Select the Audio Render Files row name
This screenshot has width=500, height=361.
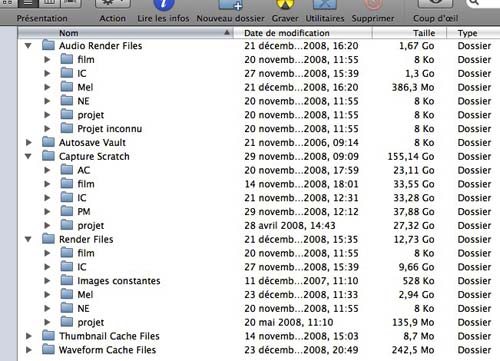[x=100, y=46]
